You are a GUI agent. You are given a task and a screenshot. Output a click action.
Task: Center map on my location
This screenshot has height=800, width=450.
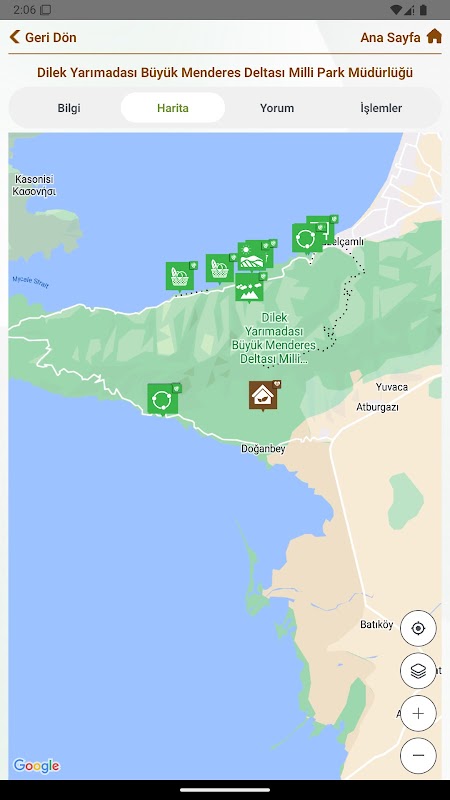(x=418, y=628)
